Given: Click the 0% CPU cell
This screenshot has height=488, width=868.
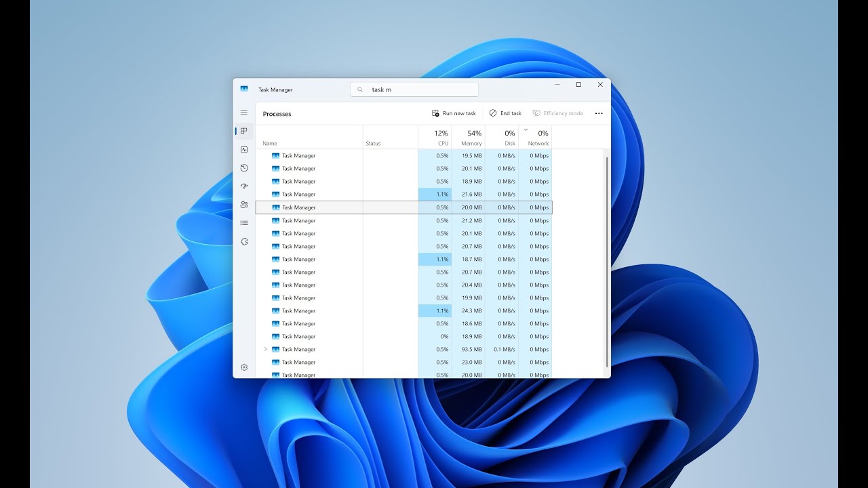Looking at the screenshot, I should click(435, 336).
